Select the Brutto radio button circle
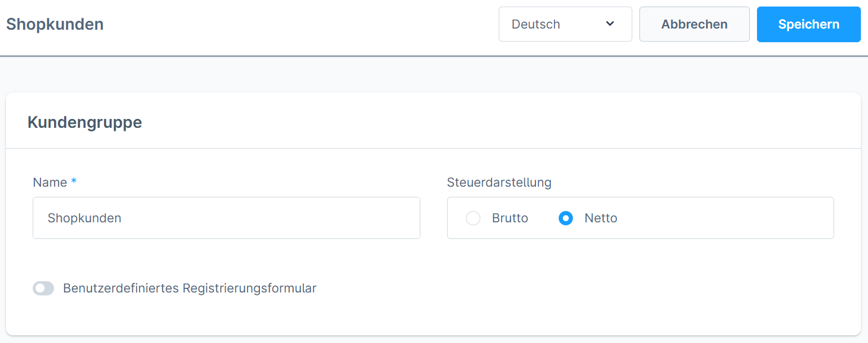868x343 pixels. pos(473,218)
